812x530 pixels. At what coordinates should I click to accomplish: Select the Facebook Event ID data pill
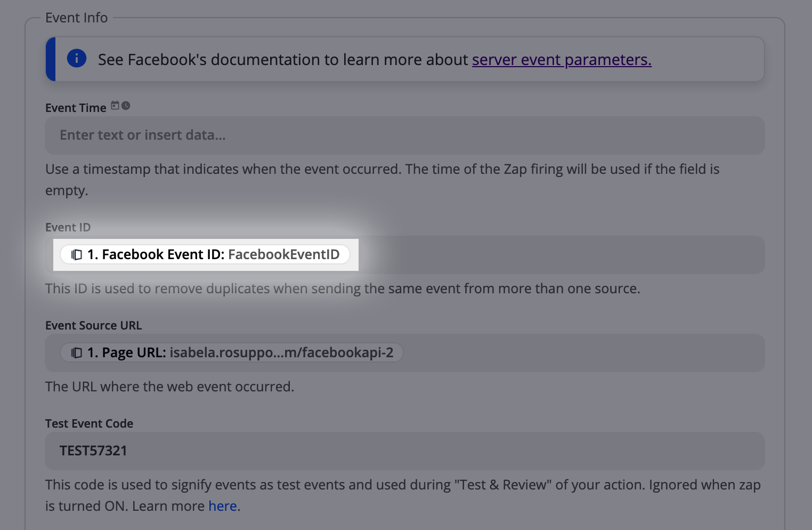tap(205, 254)
